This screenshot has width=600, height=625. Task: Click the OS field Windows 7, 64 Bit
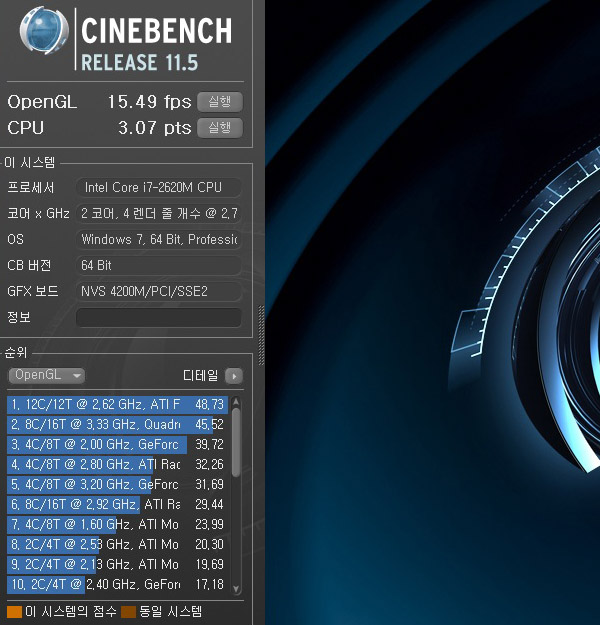tap(159, 240)
